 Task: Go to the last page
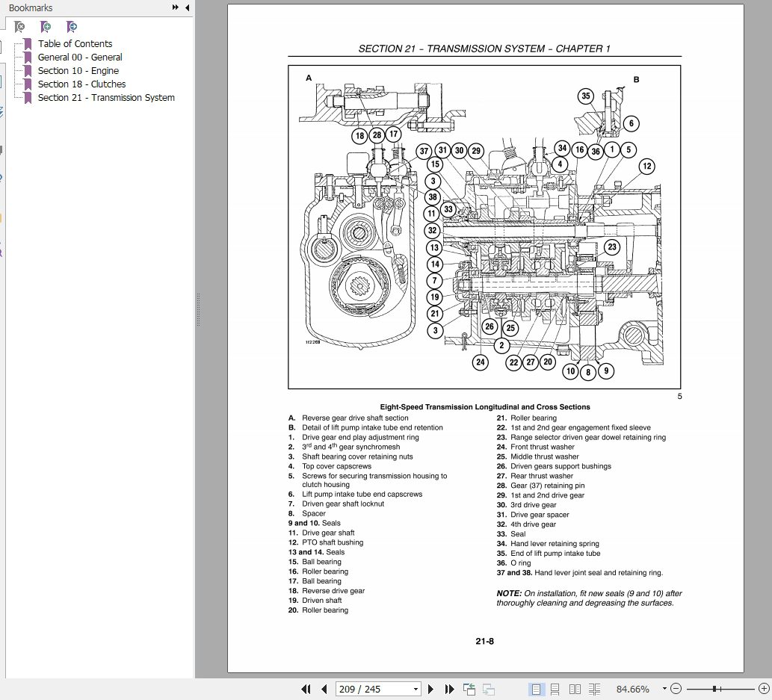(x=449, y=690)
